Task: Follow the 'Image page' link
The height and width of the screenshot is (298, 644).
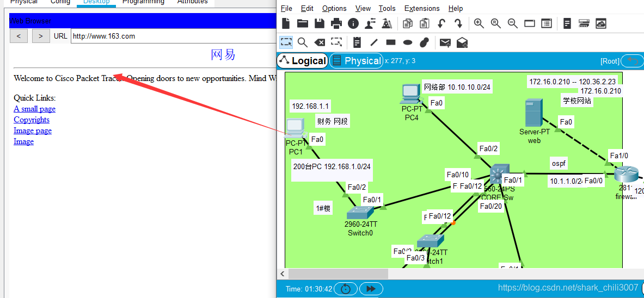Action: click(x=33, y=131)
